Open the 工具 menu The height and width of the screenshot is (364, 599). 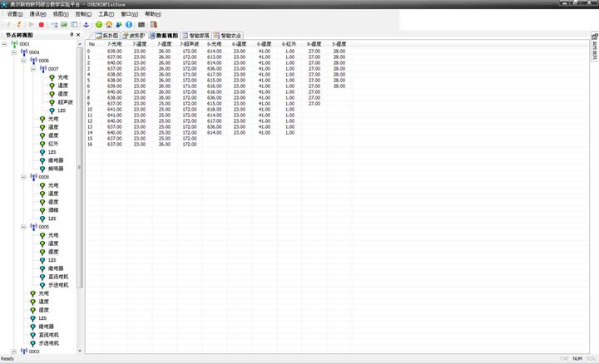(x=106, y=14)
